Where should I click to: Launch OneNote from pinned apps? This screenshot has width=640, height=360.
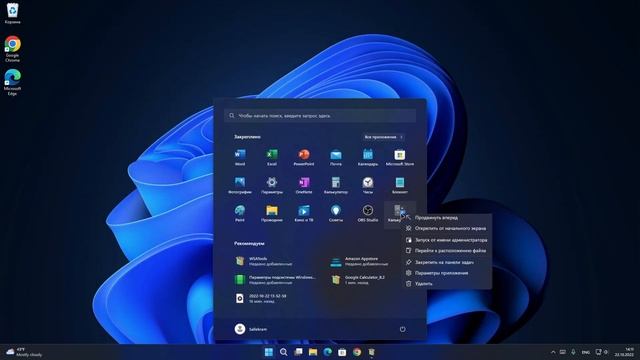pyautogui.click(x=304, y=185)
